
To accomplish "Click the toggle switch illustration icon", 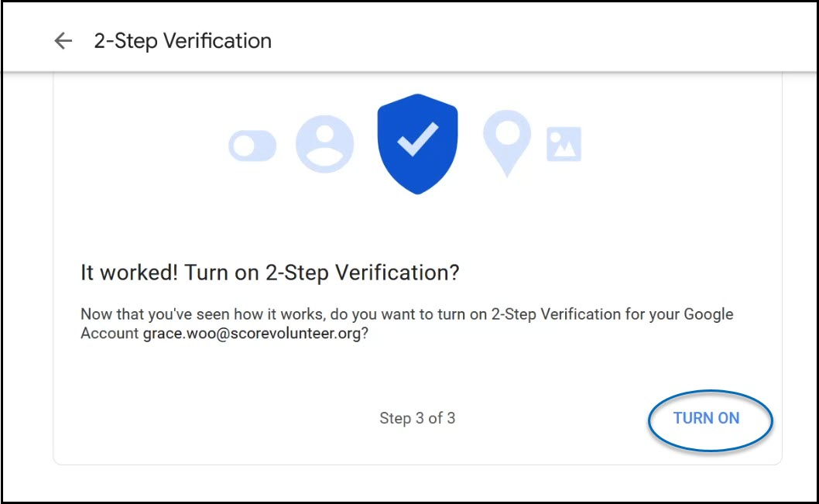I will 252,146.
